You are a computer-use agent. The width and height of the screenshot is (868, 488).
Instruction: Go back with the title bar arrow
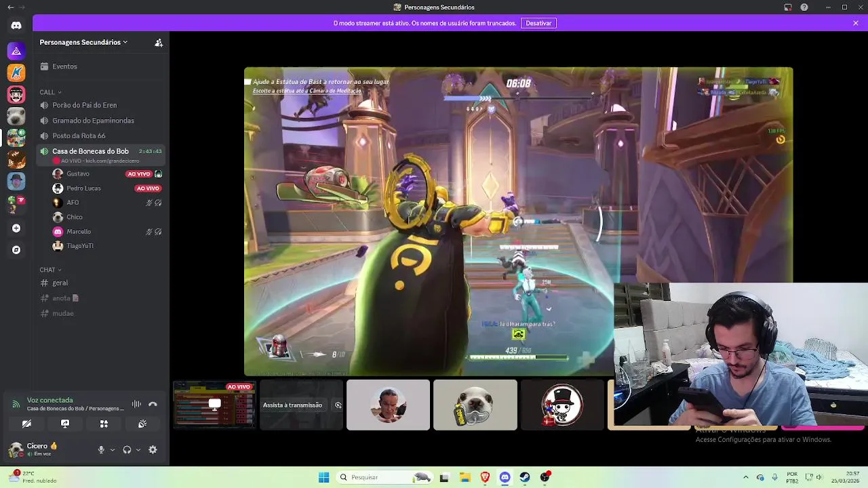click(x=10, y=7)
